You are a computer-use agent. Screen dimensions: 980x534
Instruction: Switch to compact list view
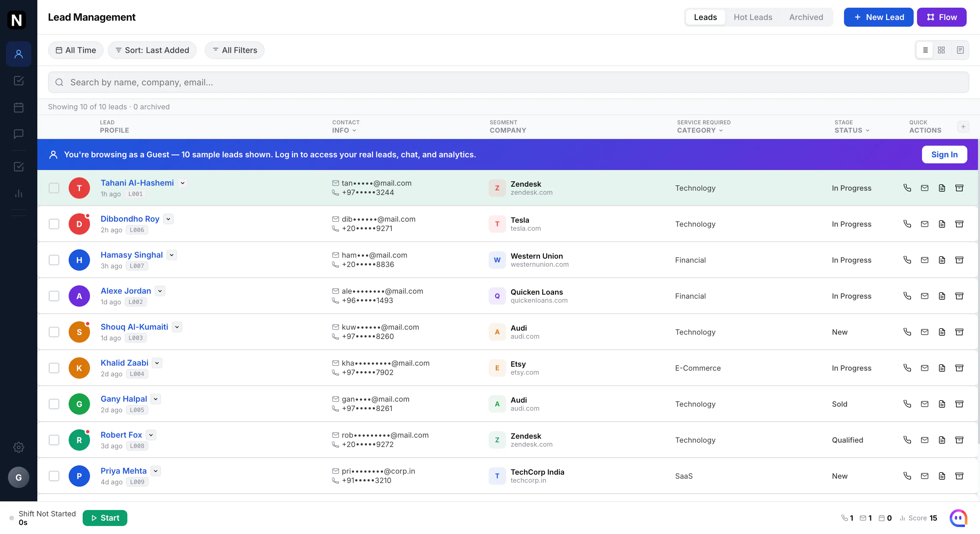pos(925,50)
